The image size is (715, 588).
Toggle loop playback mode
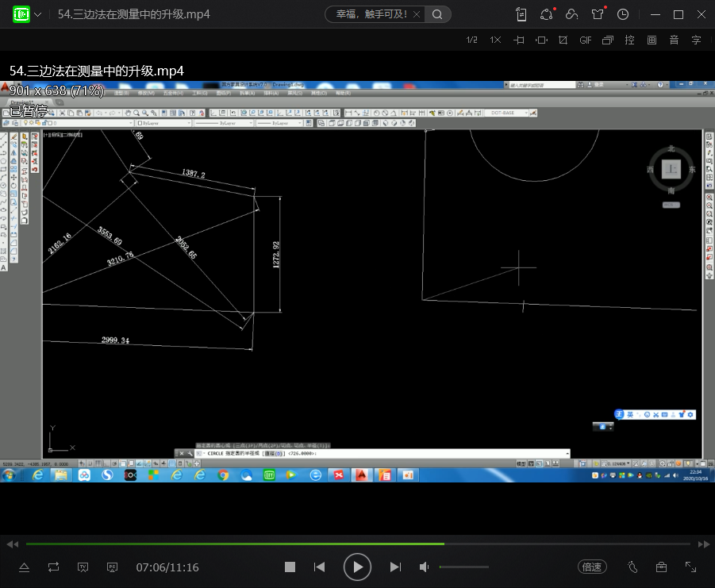(x=53, y=567)
